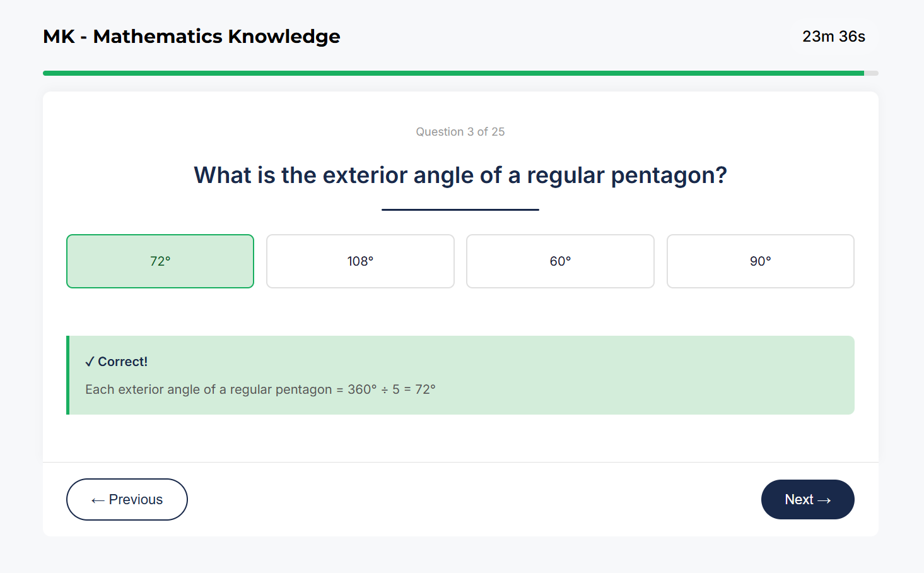This screenshot has height=573, width=924.
Task: Click the divider under the question
Action: click(x=460, y=208)
